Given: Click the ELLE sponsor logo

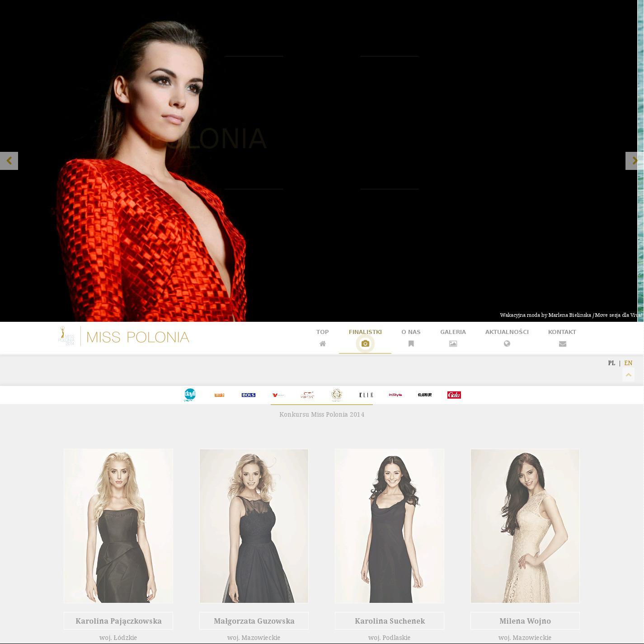Looking at the screenshot, I should click(366, 395).
